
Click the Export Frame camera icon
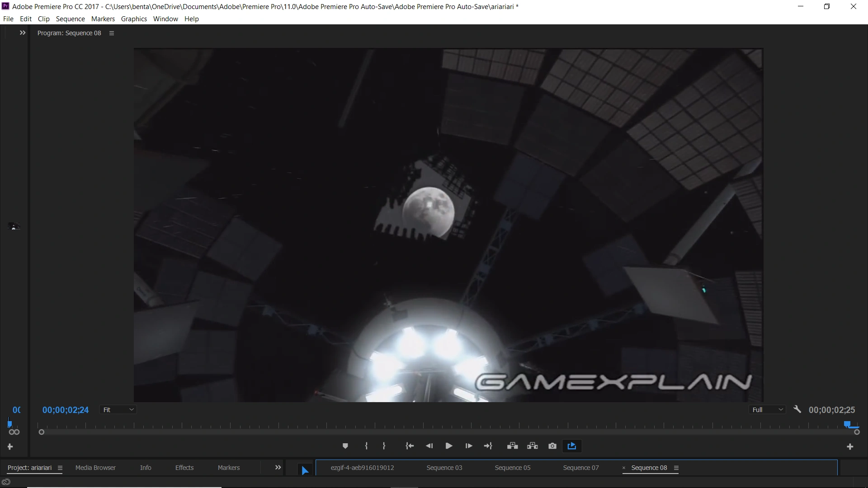pos(552,446)
